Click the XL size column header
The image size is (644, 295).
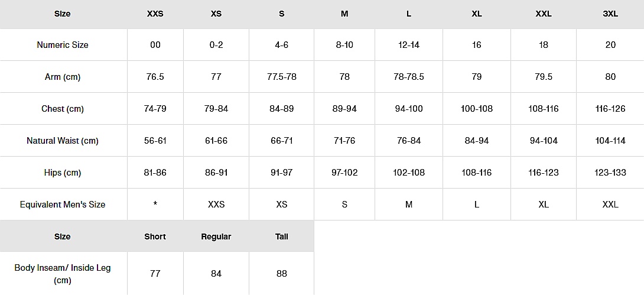[477, 14]
